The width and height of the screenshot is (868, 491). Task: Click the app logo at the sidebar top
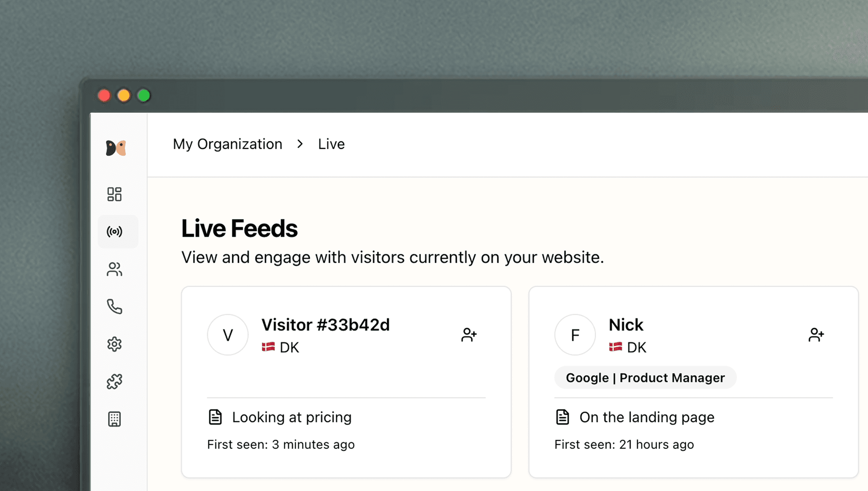[x=116, y=148]
